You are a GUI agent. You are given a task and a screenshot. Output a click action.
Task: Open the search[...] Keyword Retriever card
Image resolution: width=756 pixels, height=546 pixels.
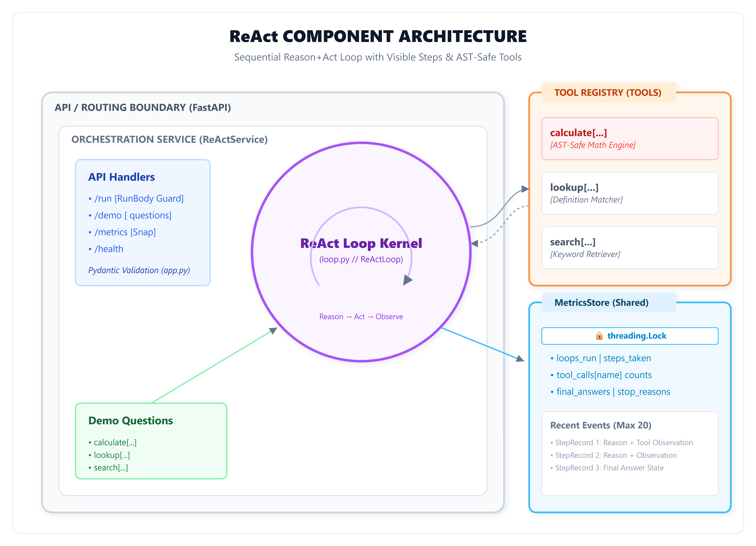tap(630, 248)
